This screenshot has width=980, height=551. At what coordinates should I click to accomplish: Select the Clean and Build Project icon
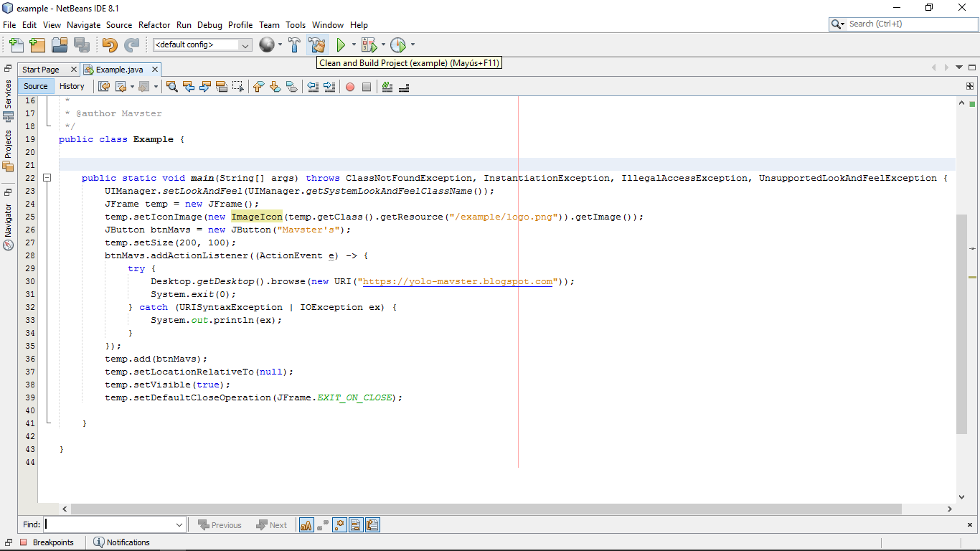(x=317, y=44)
